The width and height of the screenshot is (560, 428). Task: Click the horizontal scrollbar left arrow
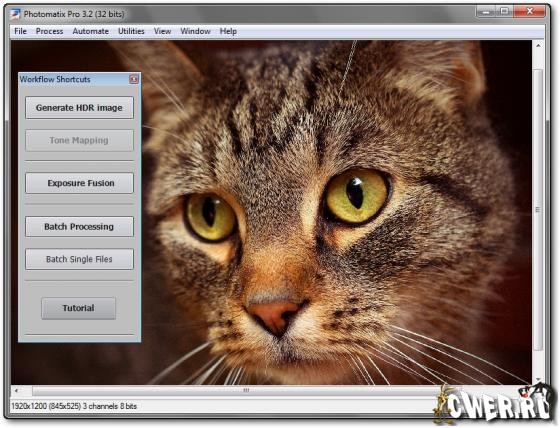(16, 390)
